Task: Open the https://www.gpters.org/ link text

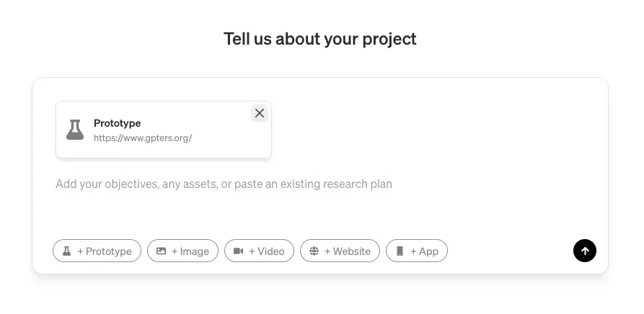Action: click(x=143, y=138)
